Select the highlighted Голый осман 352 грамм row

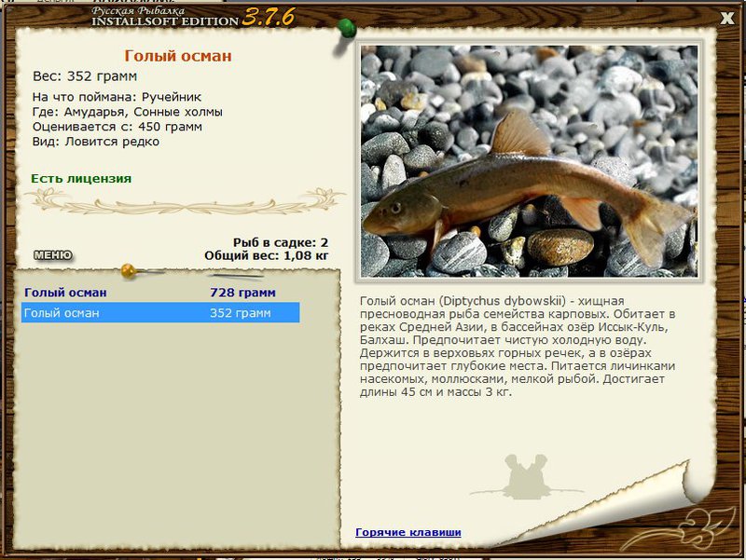[x=160, y=313]
